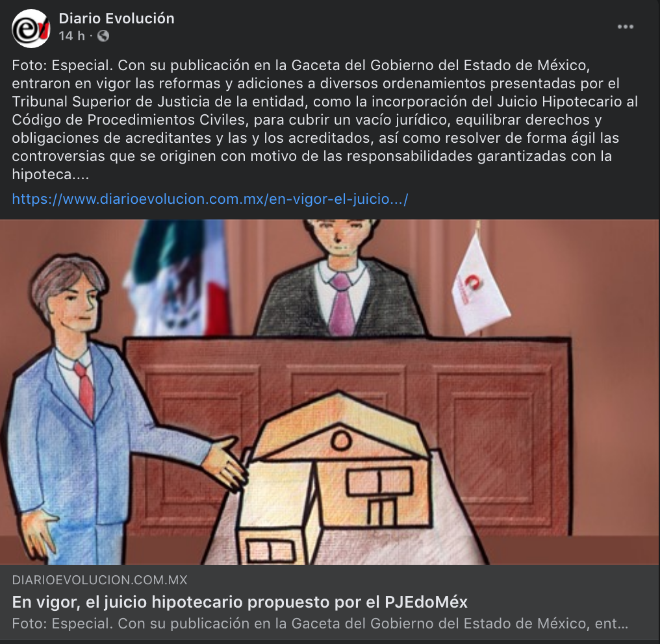Click the judge figure wearing purple tie

coord(339,278)
